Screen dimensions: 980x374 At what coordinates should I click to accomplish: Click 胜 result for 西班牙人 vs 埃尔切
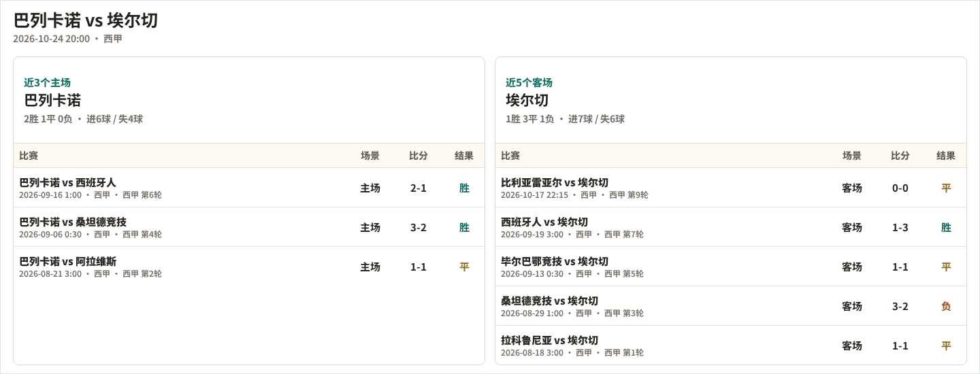946,227
